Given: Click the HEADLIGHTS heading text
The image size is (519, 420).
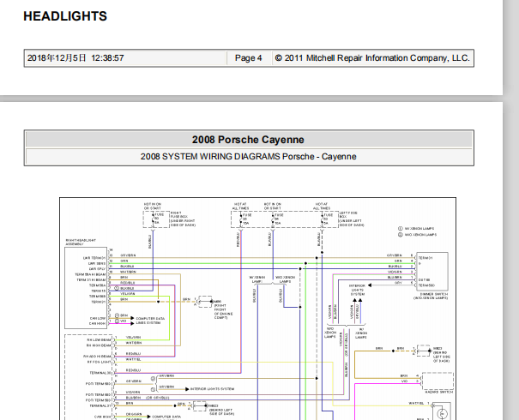Looking at the screenshot, I should pos(65,16).
